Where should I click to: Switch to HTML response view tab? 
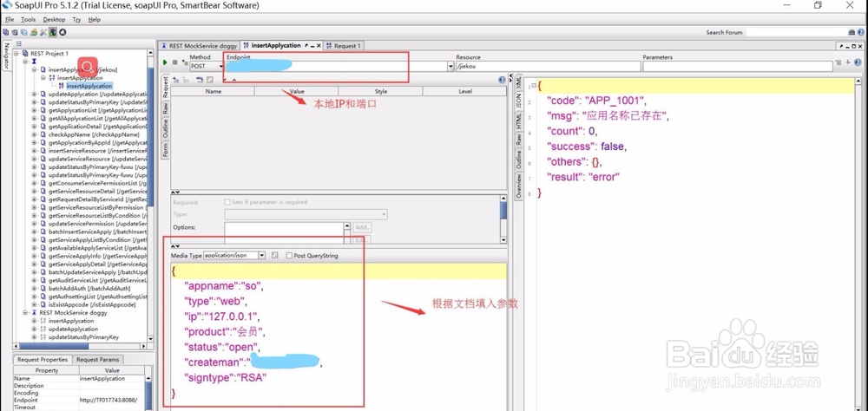pyautogui.click(x=519, y=121)
